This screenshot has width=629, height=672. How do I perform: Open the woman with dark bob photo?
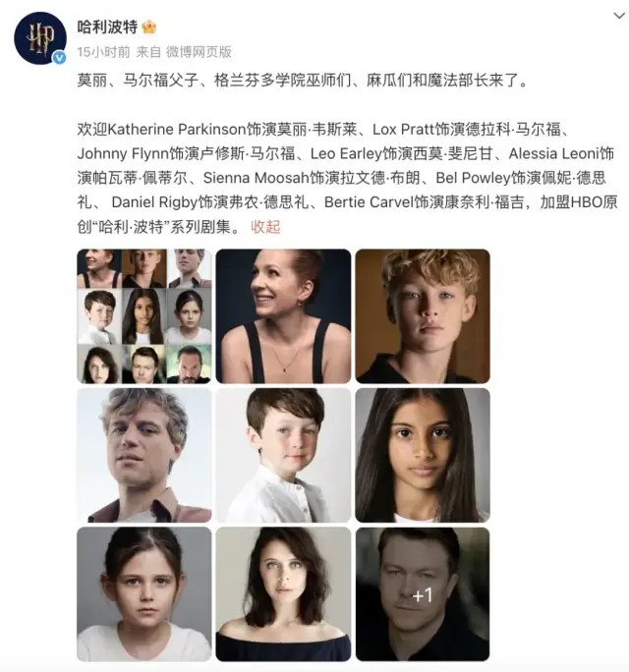point(283,594)
